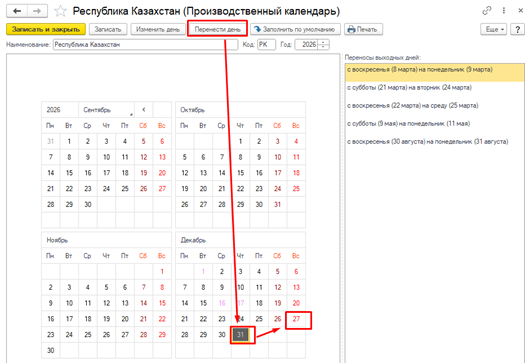This screenshot has height=363, width=525.
Task: Open the Сентябрь month dropdown
Action: [x=106, y=110]
